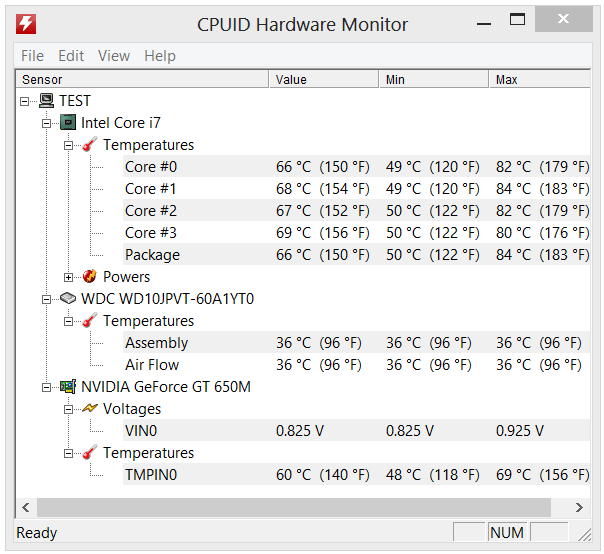Collapse the NVIDIA Temperatures node
The width and height of the screenshot is (604, 554).
(68, 453)
